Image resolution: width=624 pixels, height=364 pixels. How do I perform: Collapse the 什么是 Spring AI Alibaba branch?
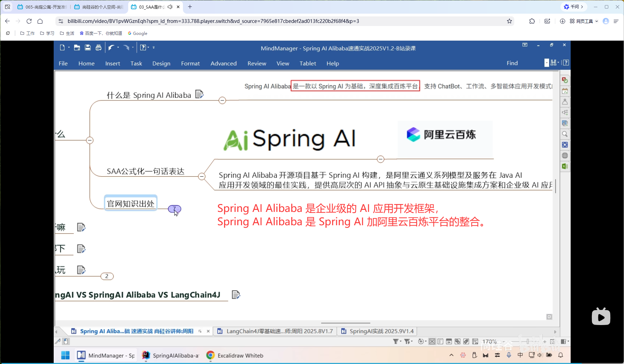pyautogui.click(x=222, y=100)
